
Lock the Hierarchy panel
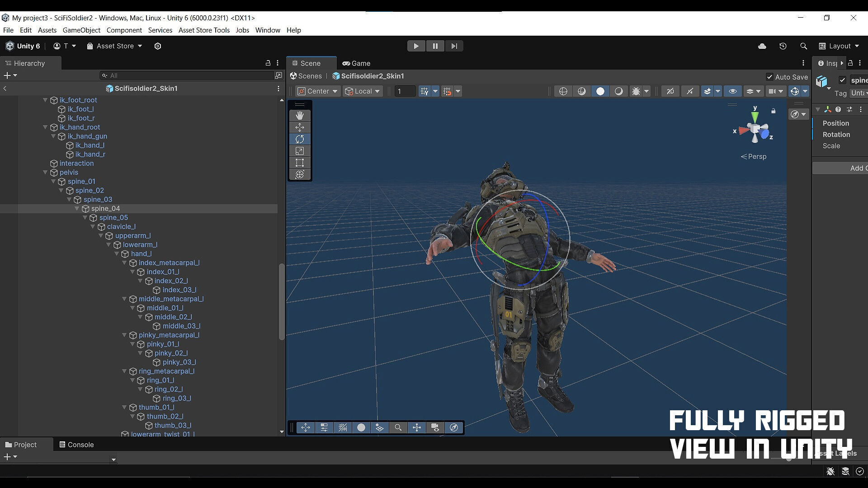click(x=268, y=63)
